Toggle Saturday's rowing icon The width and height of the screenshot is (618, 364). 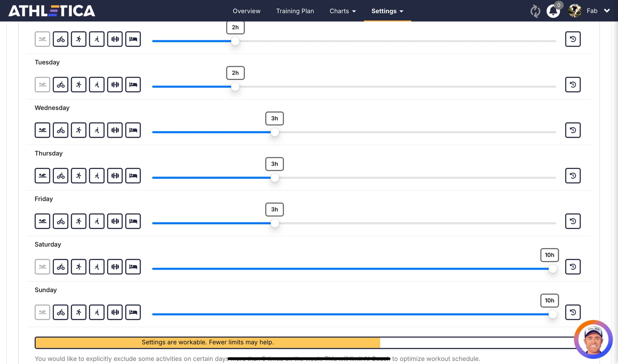[97, 267]
